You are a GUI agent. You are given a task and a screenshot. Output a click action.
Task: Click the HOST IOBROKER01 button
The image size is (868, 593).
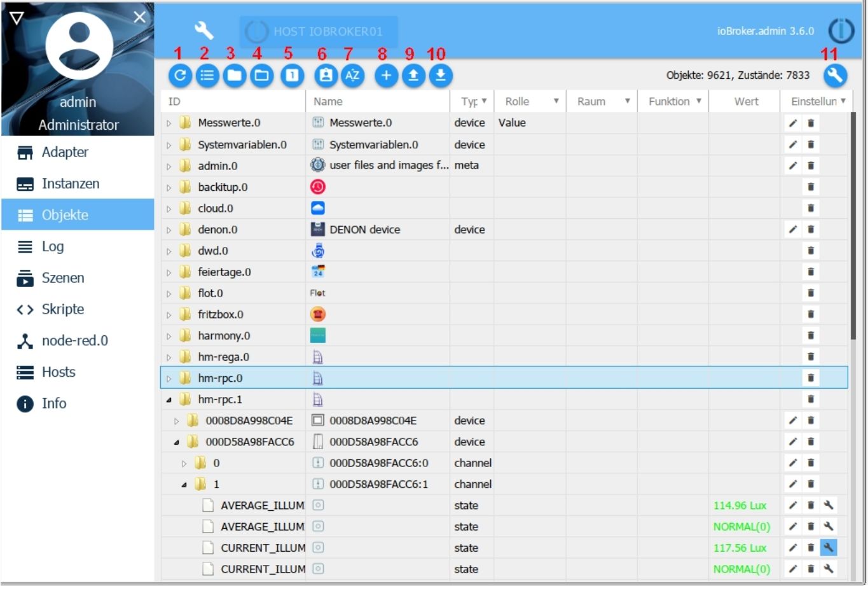click(319, 31)
